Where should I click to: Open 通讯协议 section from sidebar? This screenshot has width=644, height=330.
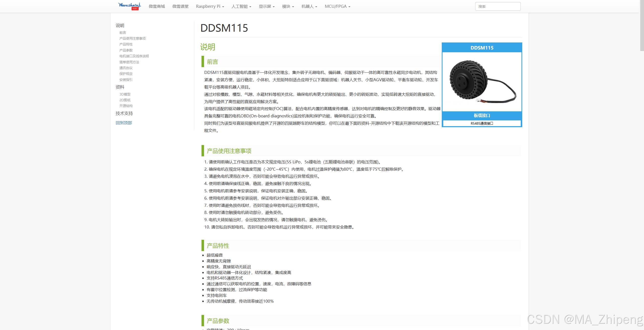point(126,68)
